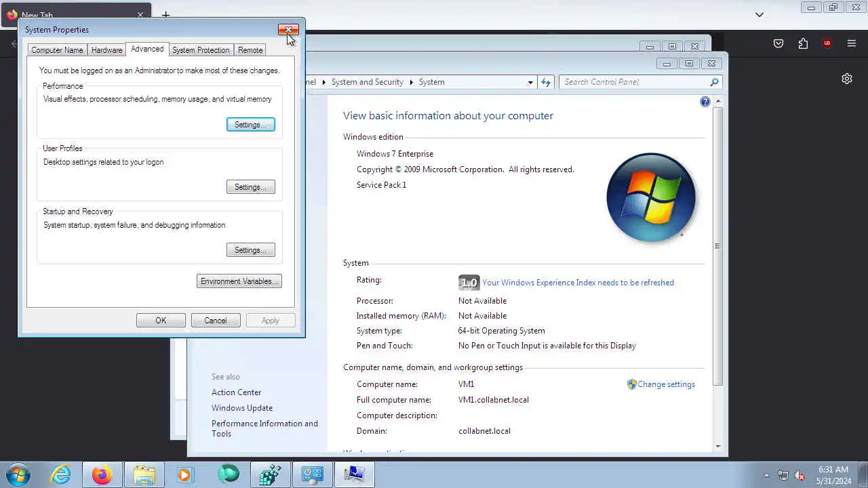Screen dimensions: 868x488
Task: Click the System breadcrumb item
Action: tap(431, 82)
